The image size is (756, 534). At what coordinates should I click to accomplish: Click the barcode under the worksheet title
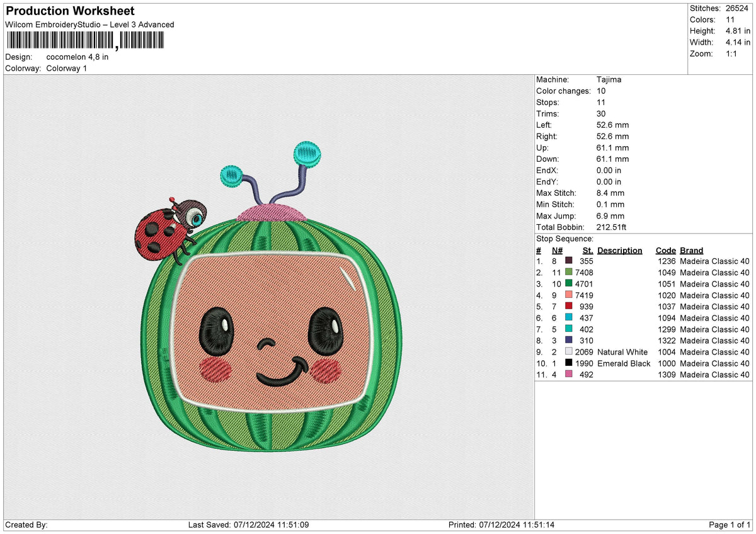coord(86,41)
